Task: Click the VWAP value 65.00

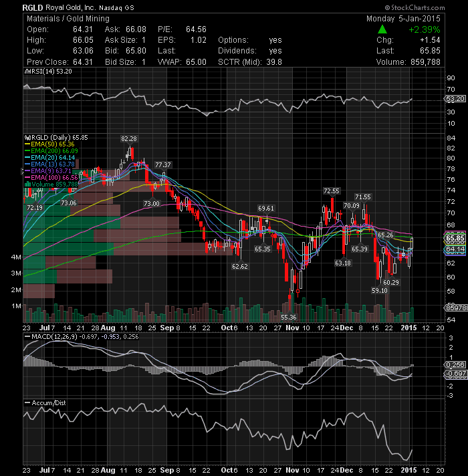Action: pyautogui.click(x=196, y=62)
